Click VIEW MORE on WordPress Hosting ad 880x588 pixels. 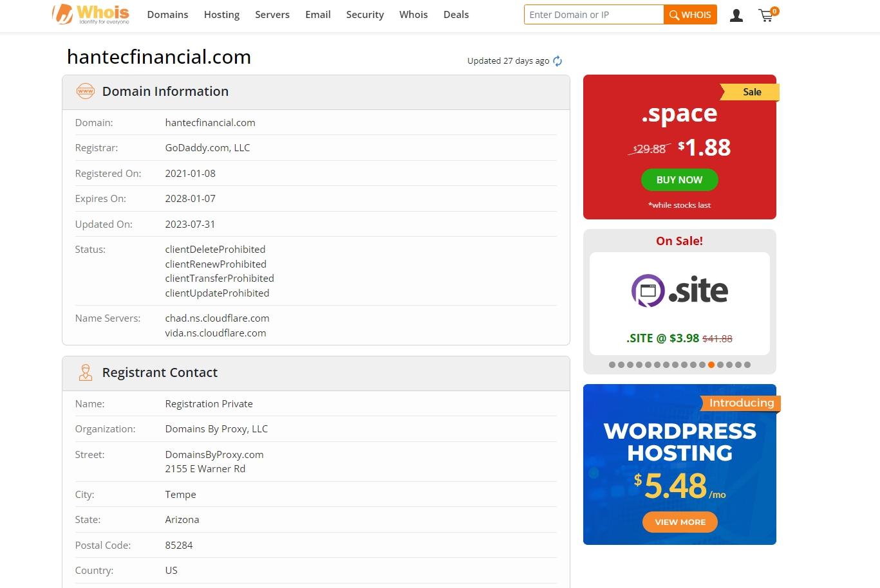click(680, 522)
